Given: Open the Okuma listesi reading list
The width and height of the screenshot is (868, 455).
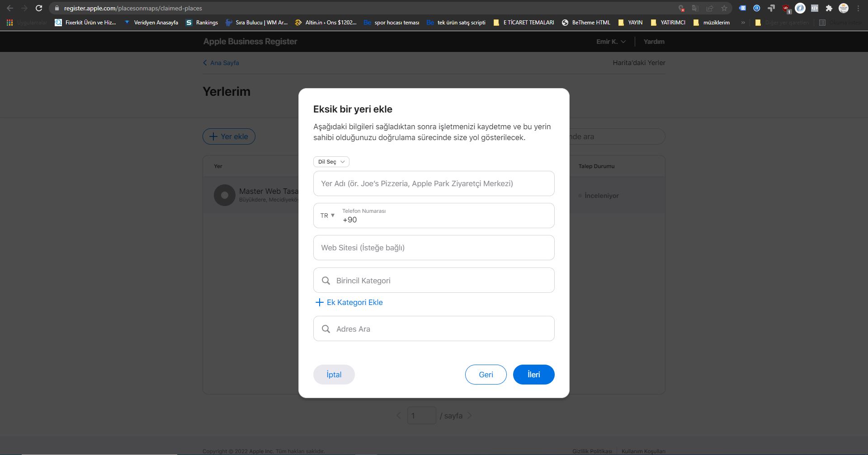Looking at the screenshot, I should point(840,22).
